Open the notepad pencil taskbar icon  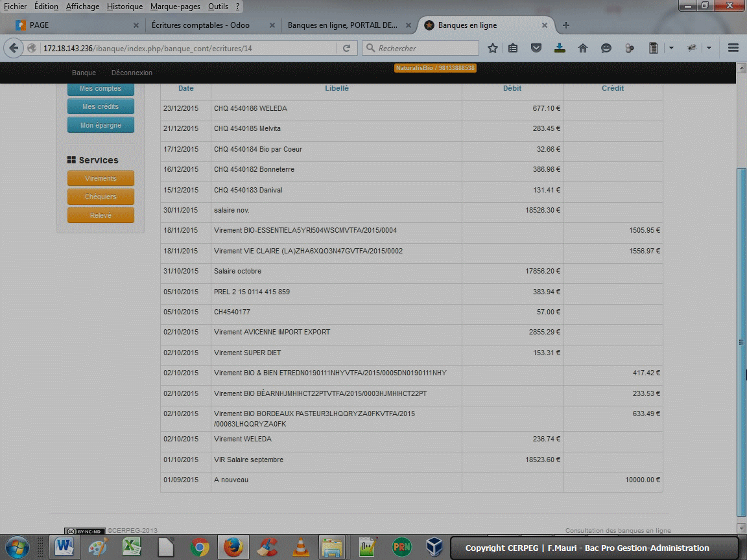(368, 547)
